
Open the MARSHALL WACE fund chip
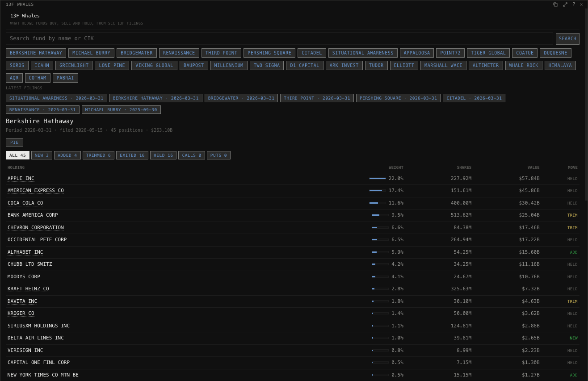click(x=443, y=66)
